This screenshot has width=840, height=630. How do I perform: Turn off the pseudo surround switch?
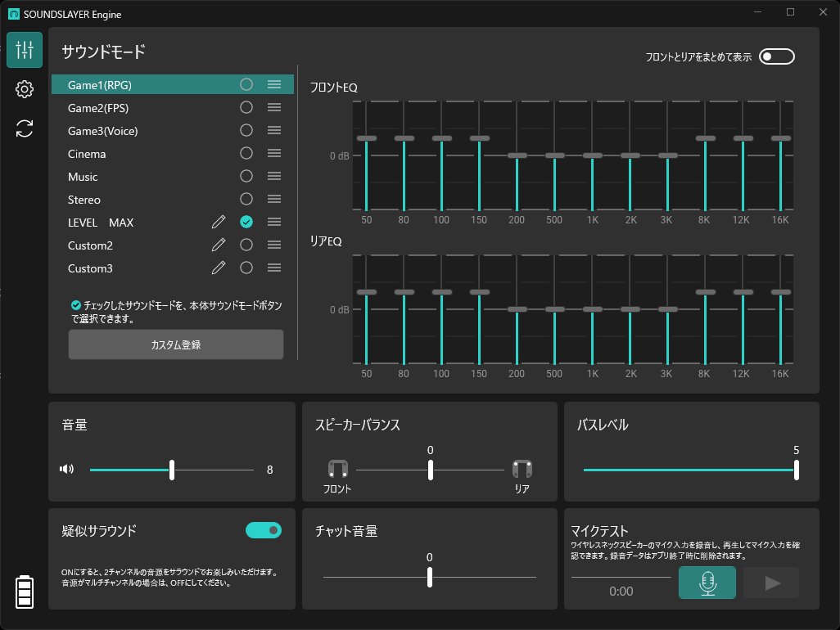pos(264,530)
